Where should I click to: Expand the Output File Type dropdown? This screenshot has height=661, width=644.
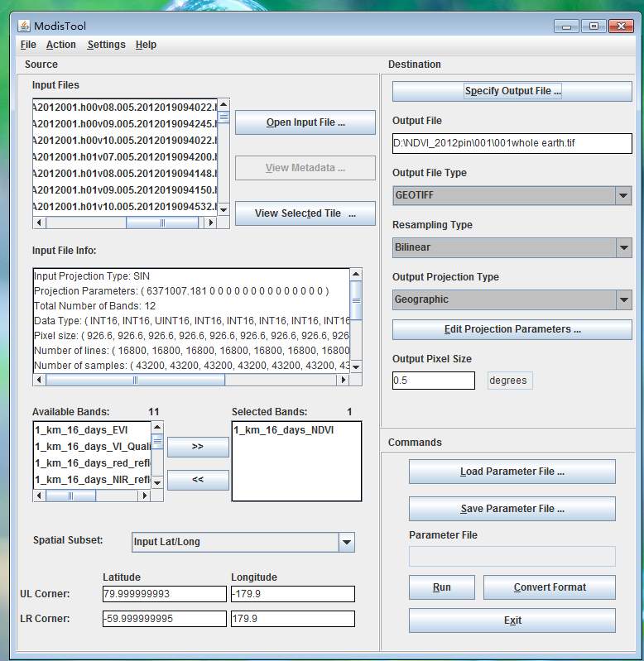click(624, 195)
